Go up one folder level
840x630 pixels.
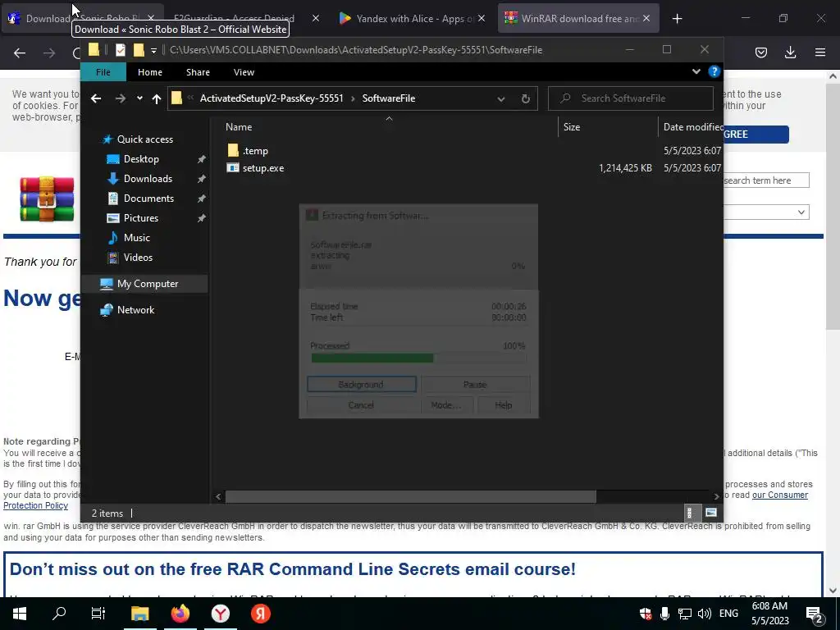tap(157, 98)
